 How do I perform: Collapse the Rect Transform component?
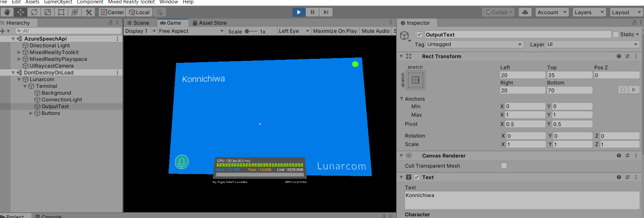pyautogui.click(x=401, y=56)
